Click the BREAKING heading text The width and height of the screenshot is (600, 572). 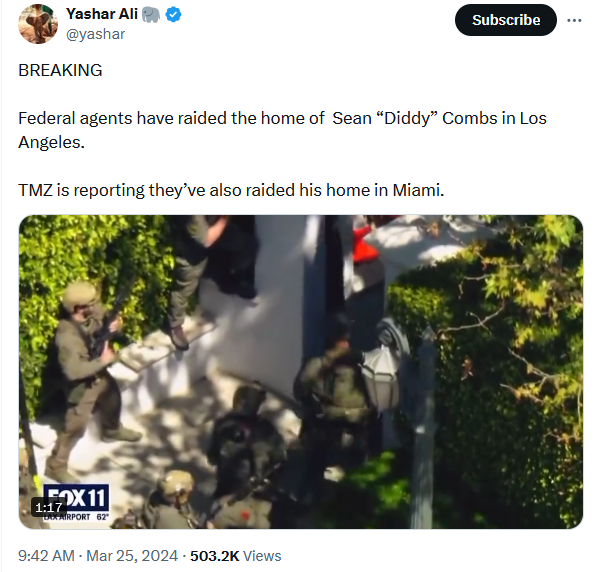pos(60,70)
